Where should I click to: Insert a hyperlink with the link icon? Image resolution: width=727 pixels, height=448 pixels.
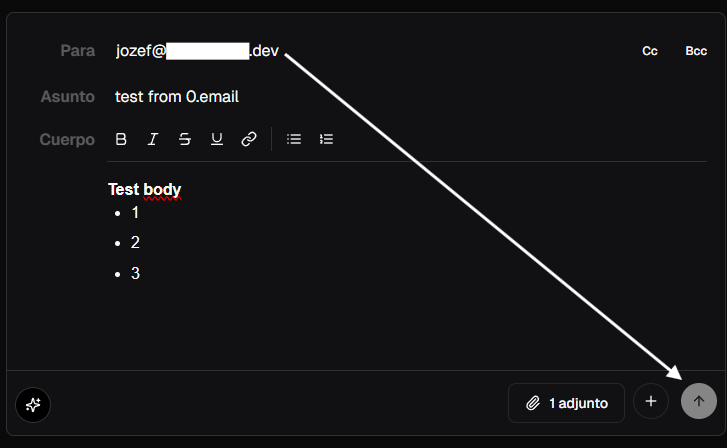249,139
